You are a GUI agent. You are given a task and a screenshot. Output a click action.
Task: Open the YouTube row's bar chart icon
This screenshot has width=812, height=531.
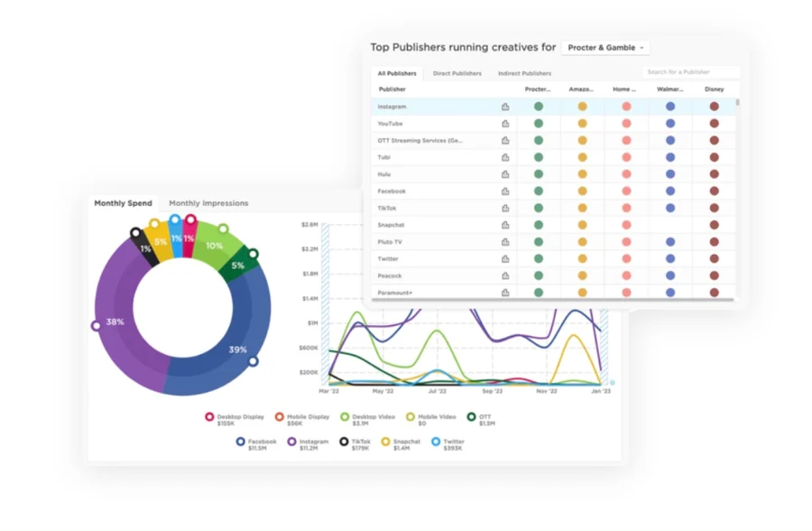(x=505, y=124)
